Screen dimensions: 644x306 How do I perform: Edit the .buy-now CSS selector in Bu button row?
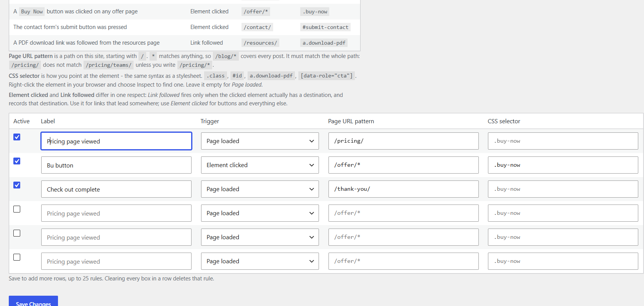[x=563, y=165]
